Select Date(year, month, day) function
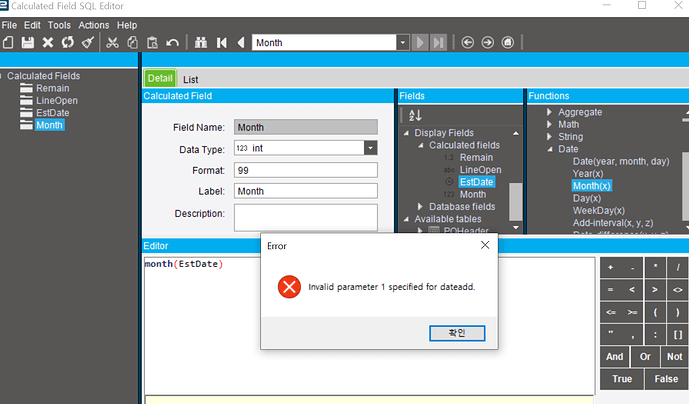Screen dimensions: 689x404 [621, 161]
